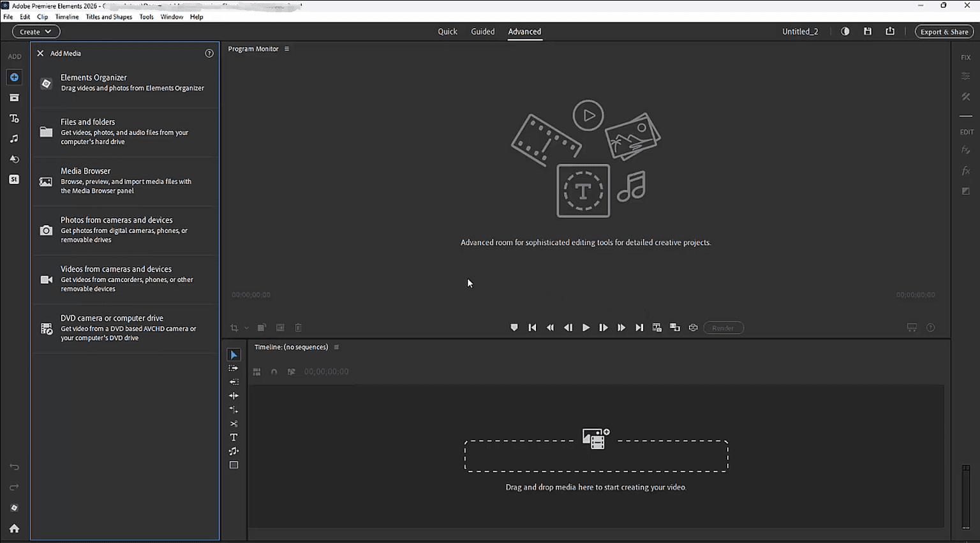Click the Rewind button
The image size is (980, 543).
coord(550,328)
